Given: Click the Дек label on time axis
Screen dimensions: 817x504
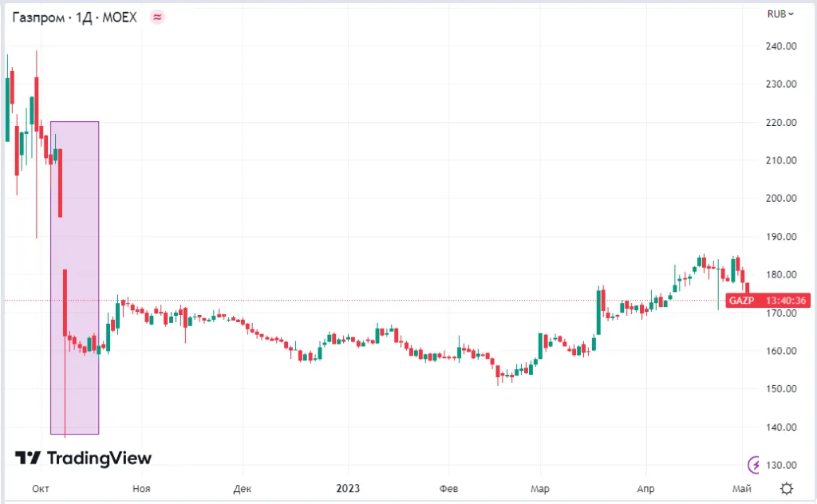Looking at the screenshot, I should 243,488.
